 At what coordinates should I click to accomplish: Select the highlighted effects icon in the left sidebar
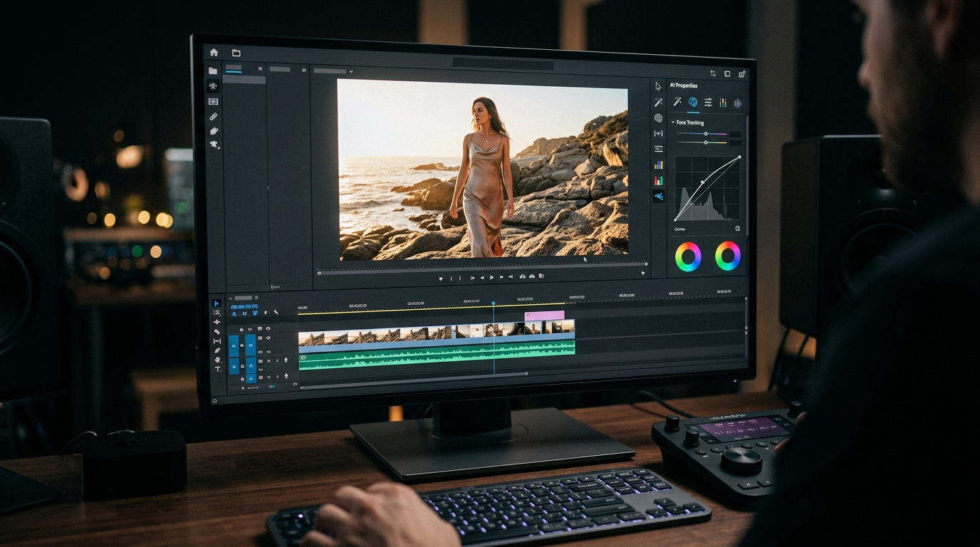click(213, 85)
